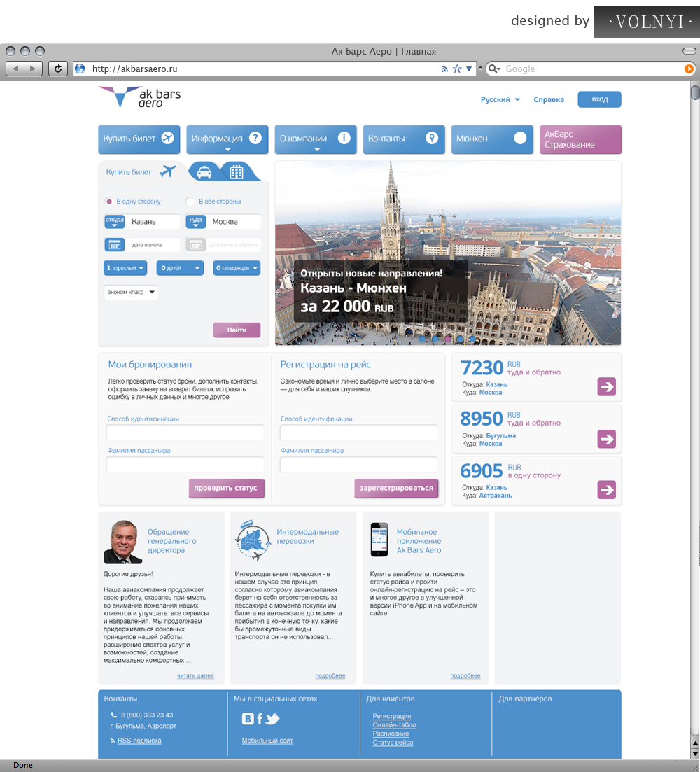This screenshot has width=700, height=772.
Task: Click the VKontakte social icon in footer
Action: pyautogui.click(x=248, y=719)
